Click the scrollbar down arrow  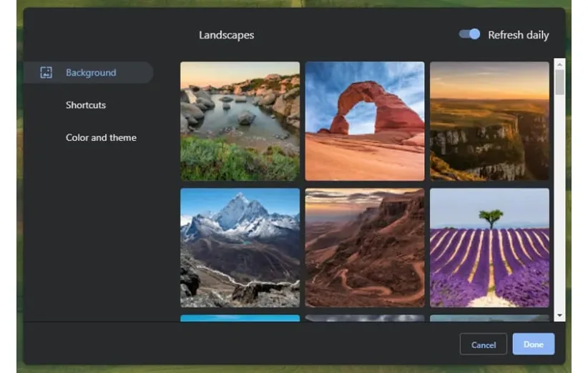click(x=559, y=315)
